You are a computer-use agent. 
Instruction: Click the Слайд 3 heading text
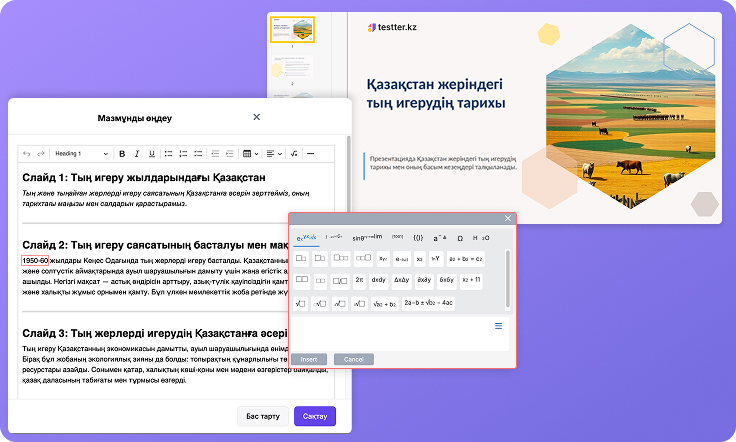pos(154,333)
